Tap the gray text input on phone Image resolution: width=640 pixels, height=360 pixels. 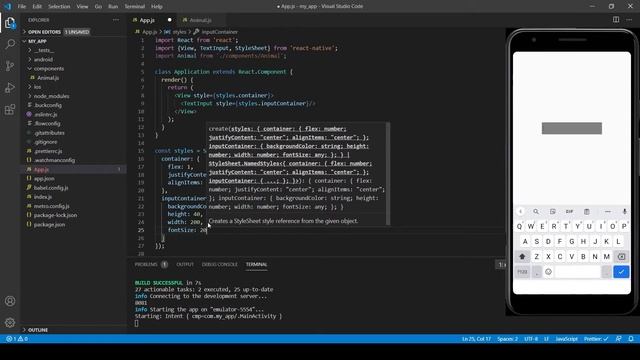tap(571, 128)
